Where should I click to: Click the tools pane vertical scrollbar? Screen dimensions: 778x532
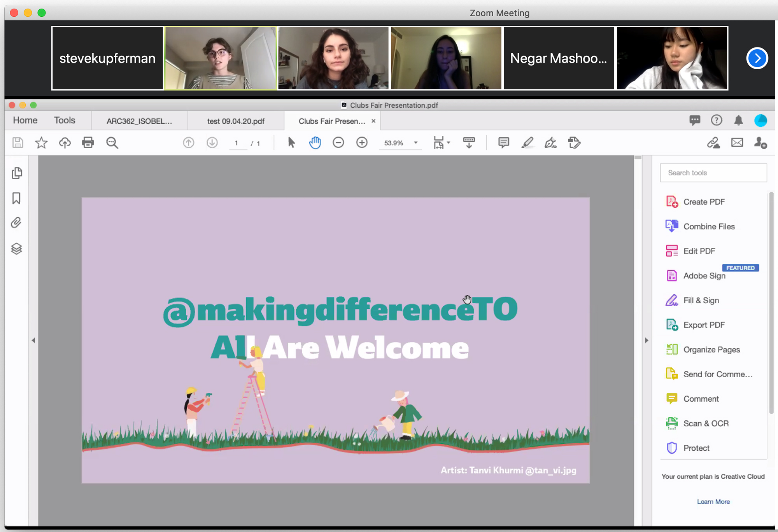(x=771, y=303)
